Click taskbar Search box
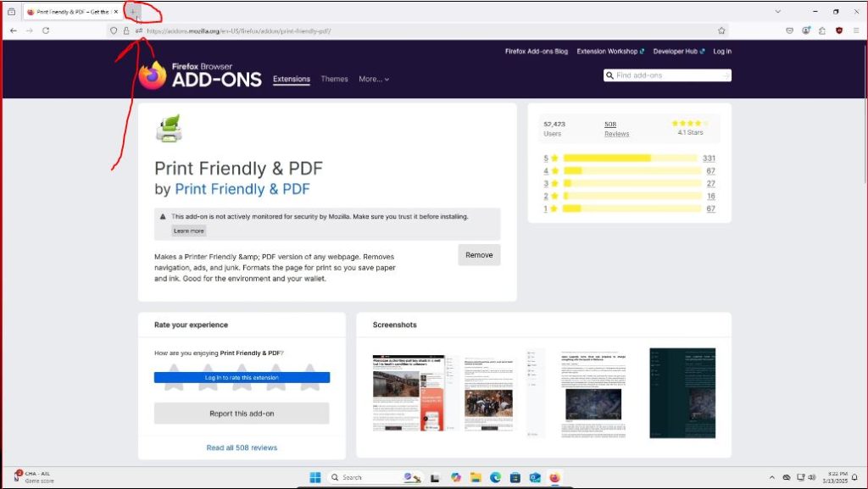The image size is (868, 489). [374, 477]
